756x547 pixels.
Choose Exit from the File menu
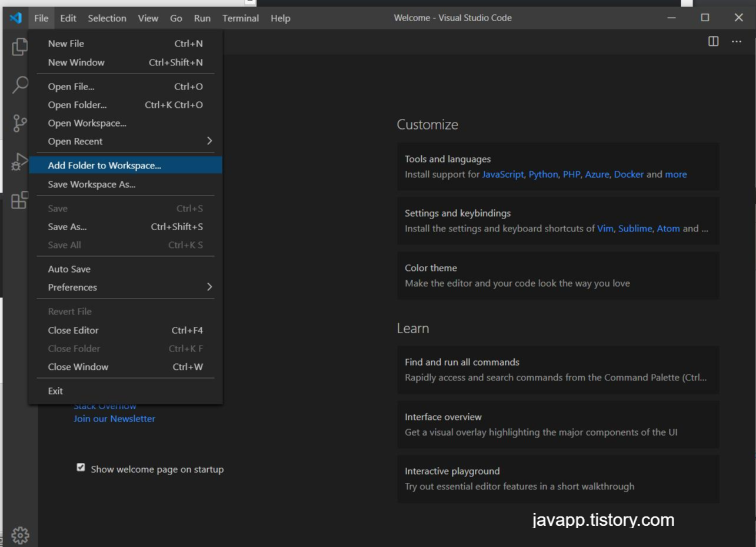126,391
